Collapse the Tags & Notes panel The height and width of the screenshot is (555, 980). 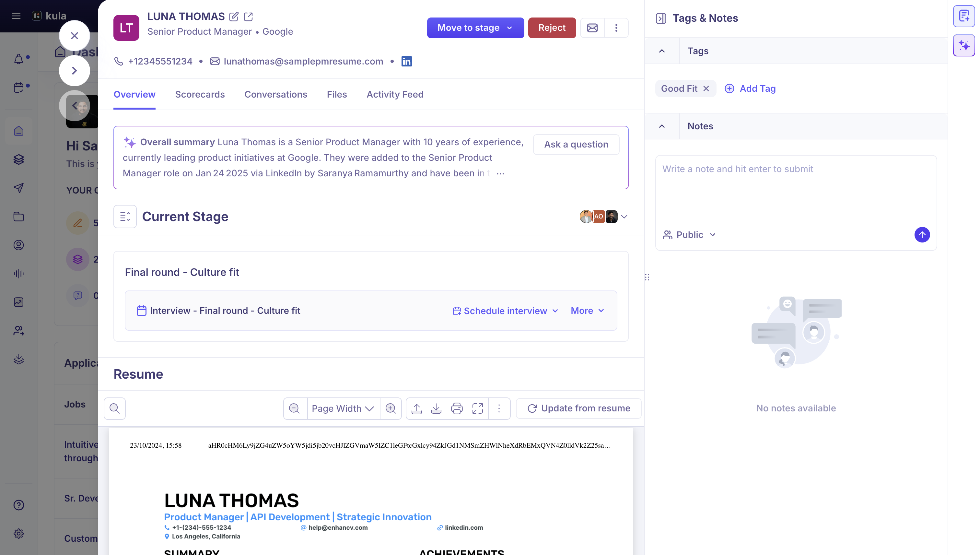661,18
